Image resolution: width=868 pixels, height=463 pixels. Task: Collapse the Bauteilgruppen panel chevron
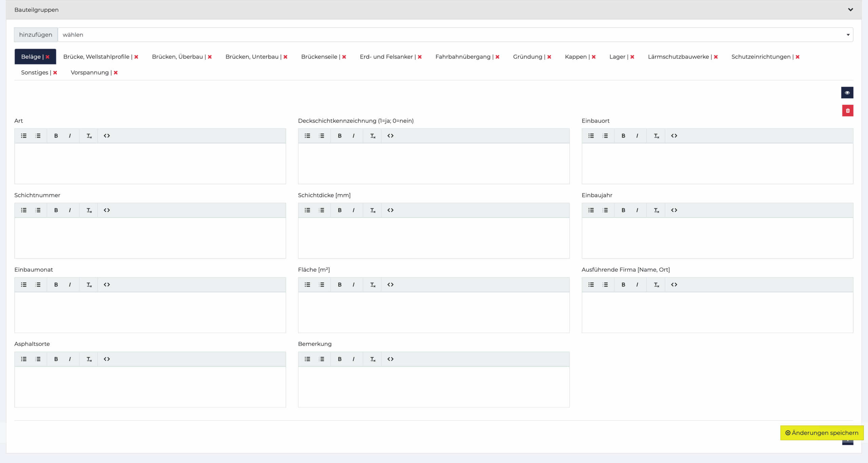[850, 9]
